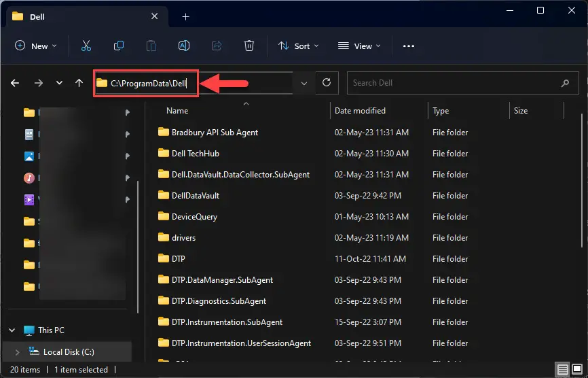Click the Share icon in toolbar
The image size is (588, 378).
click(x=217, y=46)
